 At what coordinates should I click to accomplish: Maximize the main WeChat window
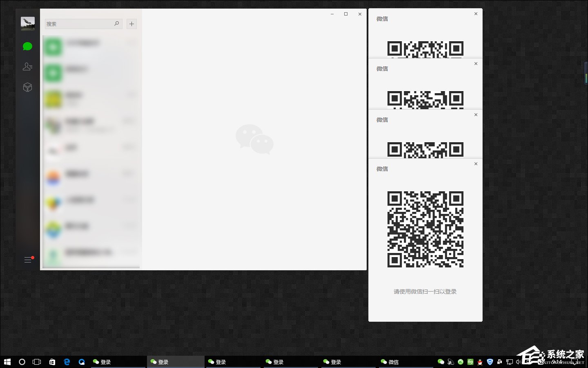tap(346, 14)
